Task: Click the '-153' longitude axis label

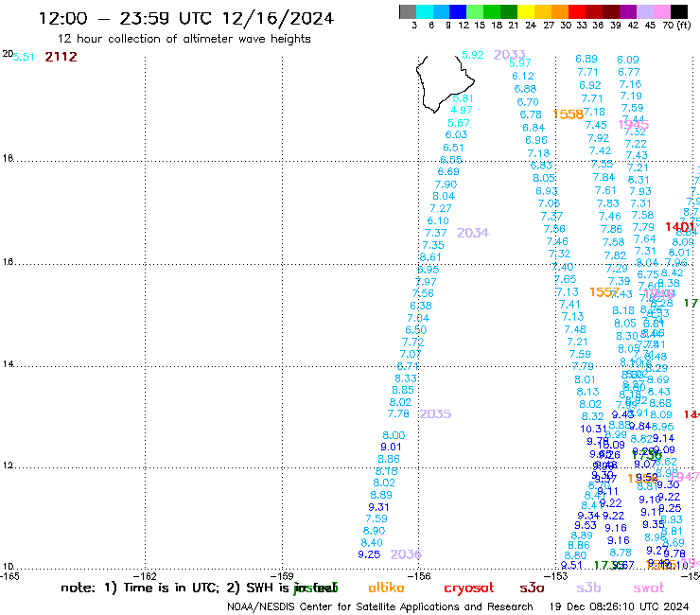Action: [x=557, y=576]
